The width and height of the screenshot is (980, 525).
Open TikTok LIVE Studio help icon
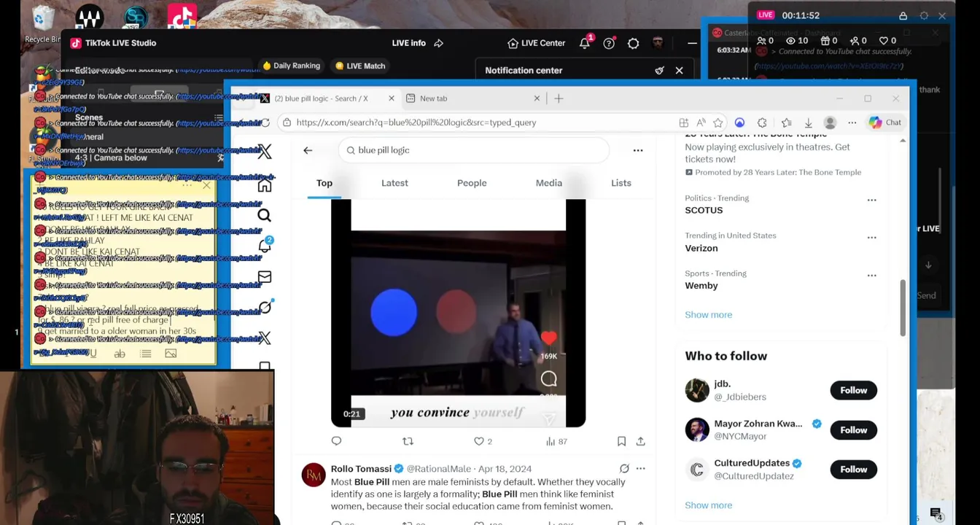coord(609,43)
